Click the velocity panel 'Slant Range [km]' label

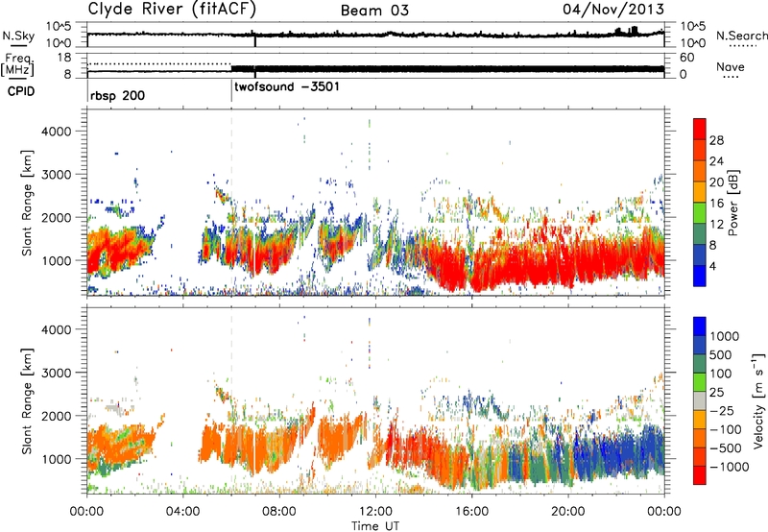coord(27,401)
